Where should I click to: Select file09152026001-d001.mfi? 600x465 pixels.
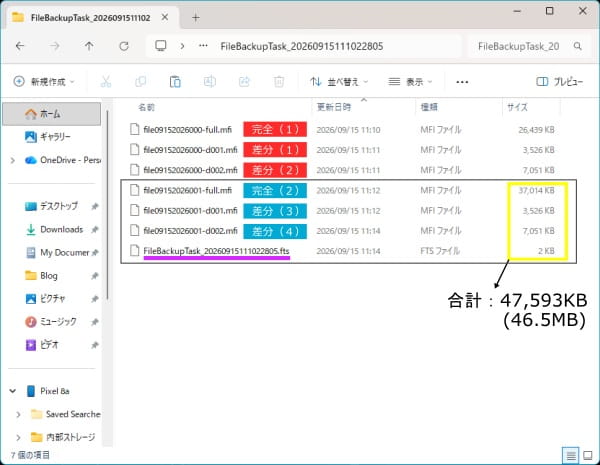[190, 211]
